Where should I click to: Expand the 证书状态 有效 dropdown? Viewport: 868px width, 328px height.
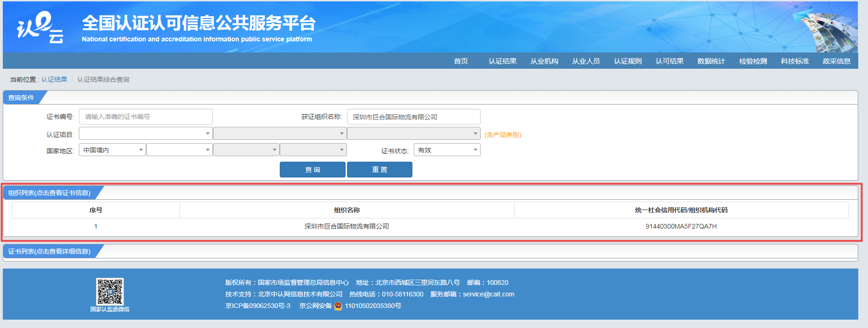tap(447, 150)
